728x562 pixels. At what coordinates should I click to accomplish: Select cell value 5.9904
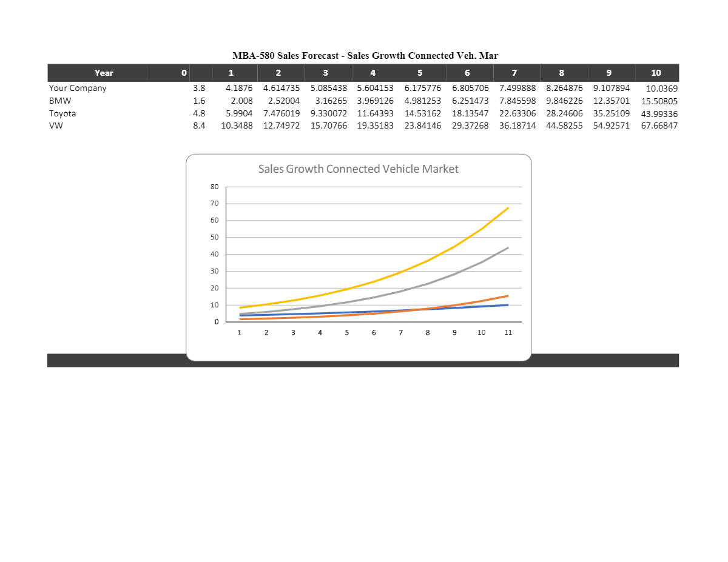(239, 113)
